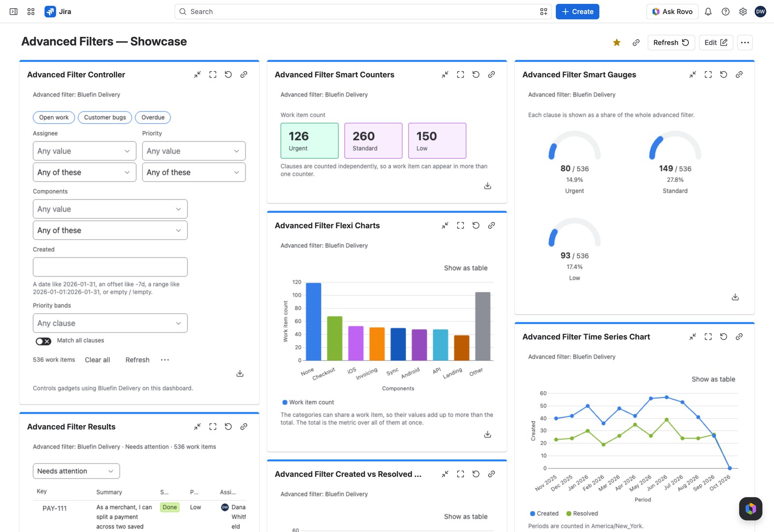Toggle Resolved series in time chart legend

click(582, 514)
